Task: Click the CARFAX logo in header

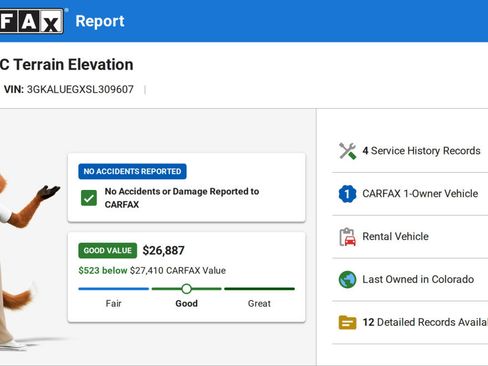Action: click(x=31, y=21)
